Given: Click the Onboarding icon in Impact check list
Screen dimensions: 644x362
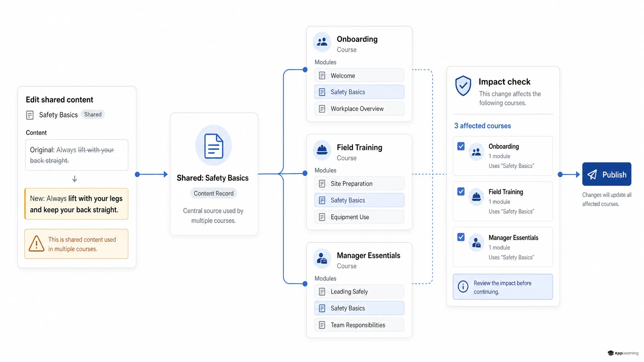Looking at the screenshot, I should tap(476, 152).
